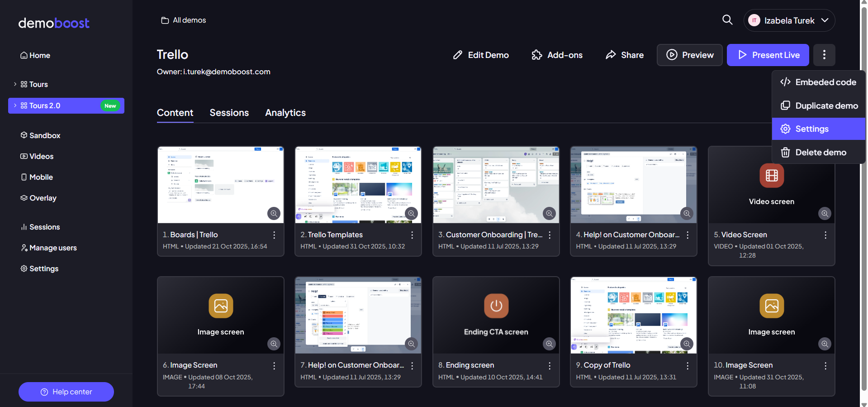Choose Delete demo from menu

pyautogui.click(x=818, y=152)
